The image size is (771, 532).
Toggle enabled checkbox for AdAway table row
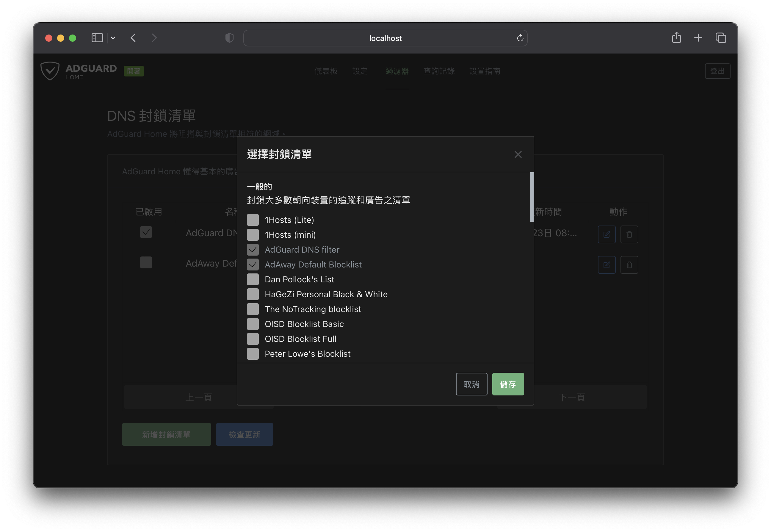(x=146, y=262)
